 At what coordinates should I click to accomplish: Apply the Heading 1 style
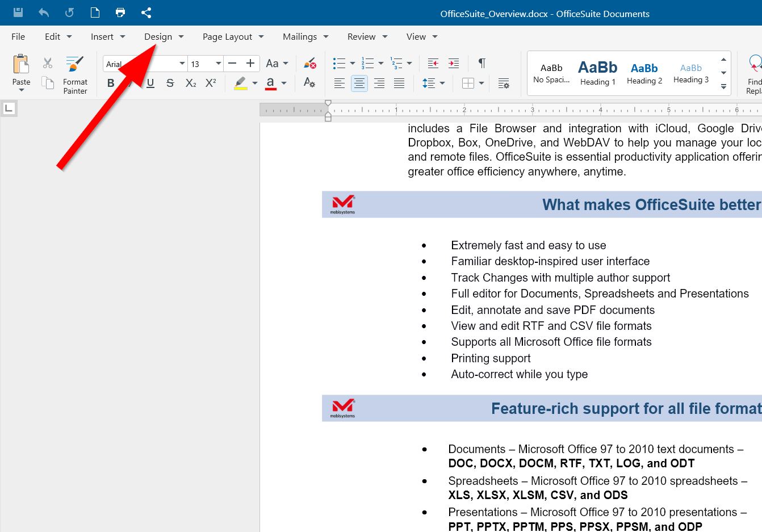598,73
